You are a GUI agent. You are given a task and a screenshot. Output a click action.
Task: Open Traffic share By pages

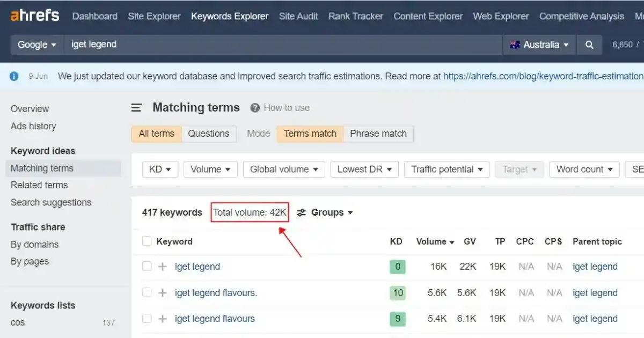[x=30, y=261]
